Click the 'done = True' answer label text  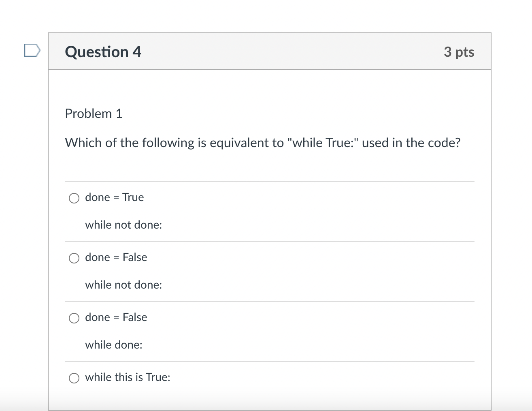(115, 197)
